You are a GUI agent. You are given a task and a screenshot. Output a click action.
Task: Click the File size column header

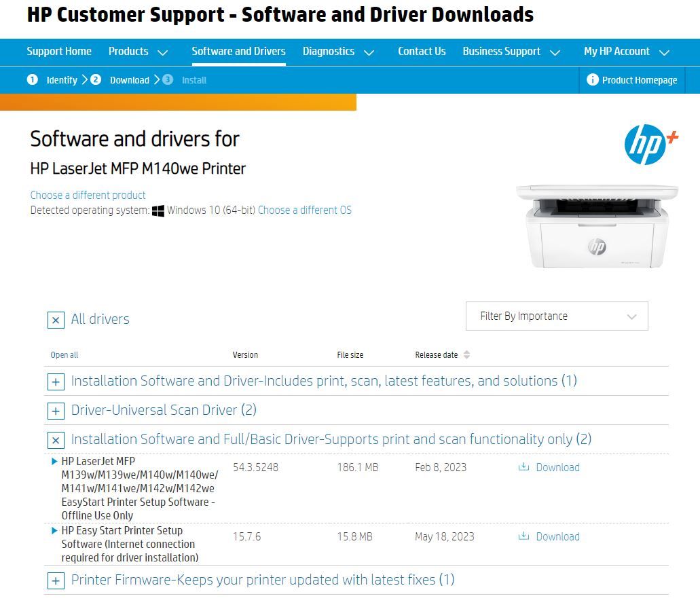point(350,354)
